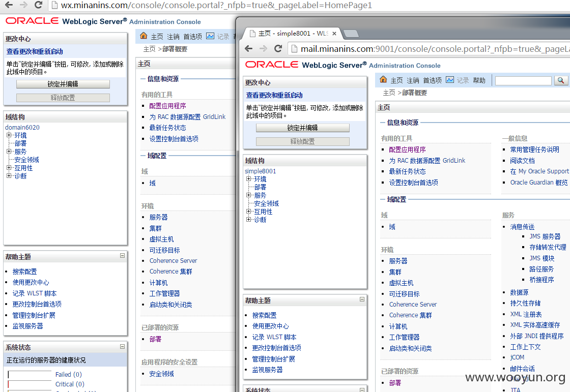570x392 pixels.
Task: Collapse the 帮助主题 panel in front window
Action: pos(362,299)
